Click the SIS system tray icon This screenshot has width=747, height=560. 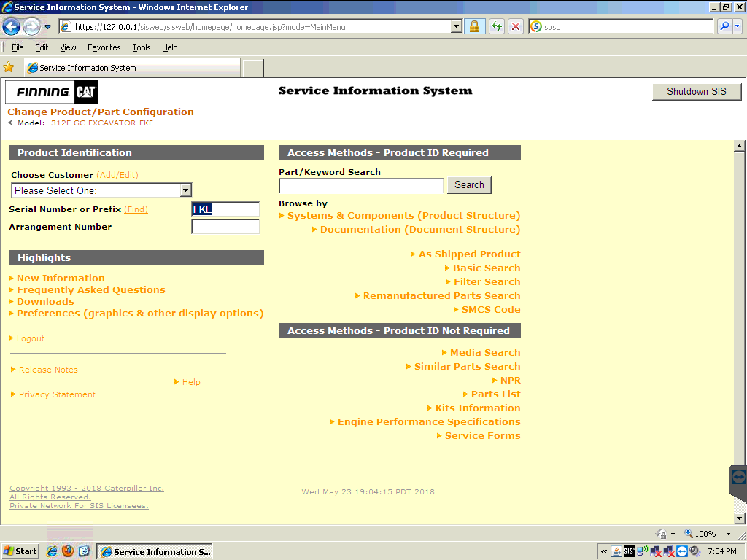[x=629, y=551]
